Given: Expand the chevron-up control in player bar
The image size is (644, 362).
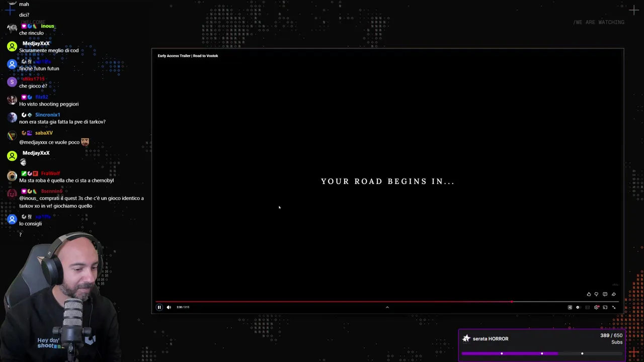Looking at the screenshot, I should click(x=387, y=307).
